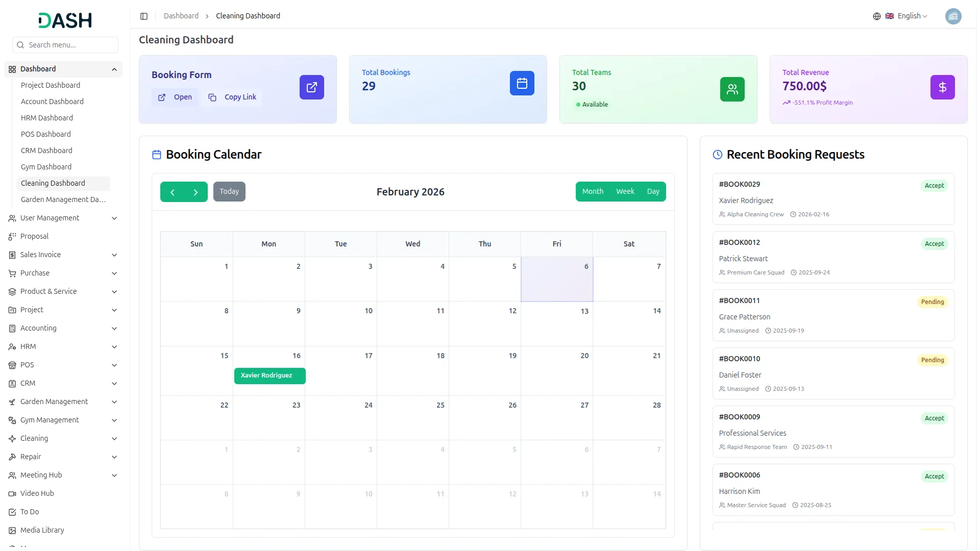Go to previous month with left arrow

click(173, 192)
